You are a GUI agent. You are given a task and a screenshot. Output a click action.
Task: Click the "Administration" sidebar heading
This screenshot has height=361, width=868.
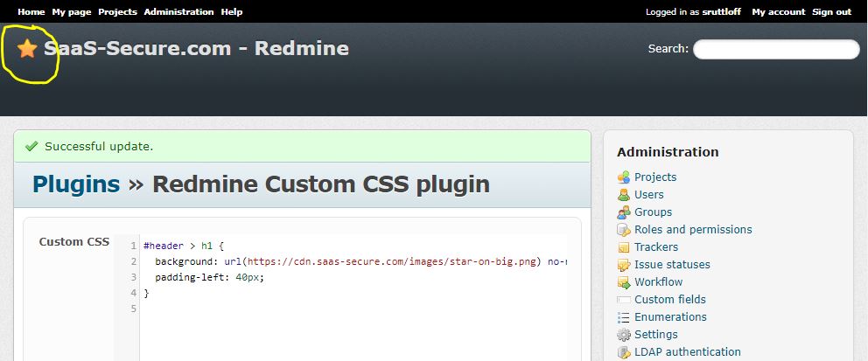coord(668,152)
